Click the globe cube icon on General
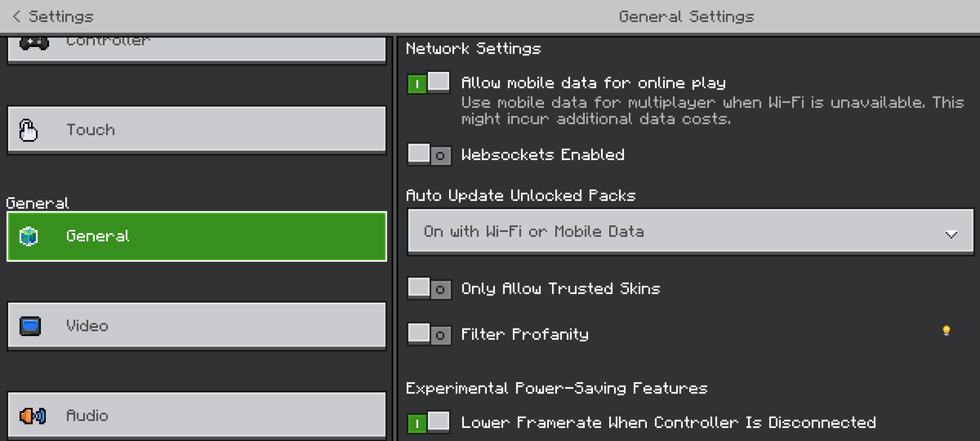 click(x=29, y=236)
